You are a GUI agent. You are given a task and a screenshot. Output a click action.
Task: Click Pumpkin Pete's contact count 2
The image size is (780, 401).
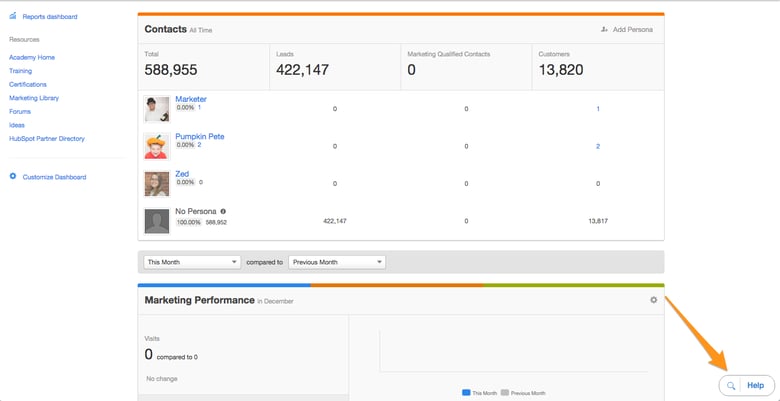[x=199, y=145]
